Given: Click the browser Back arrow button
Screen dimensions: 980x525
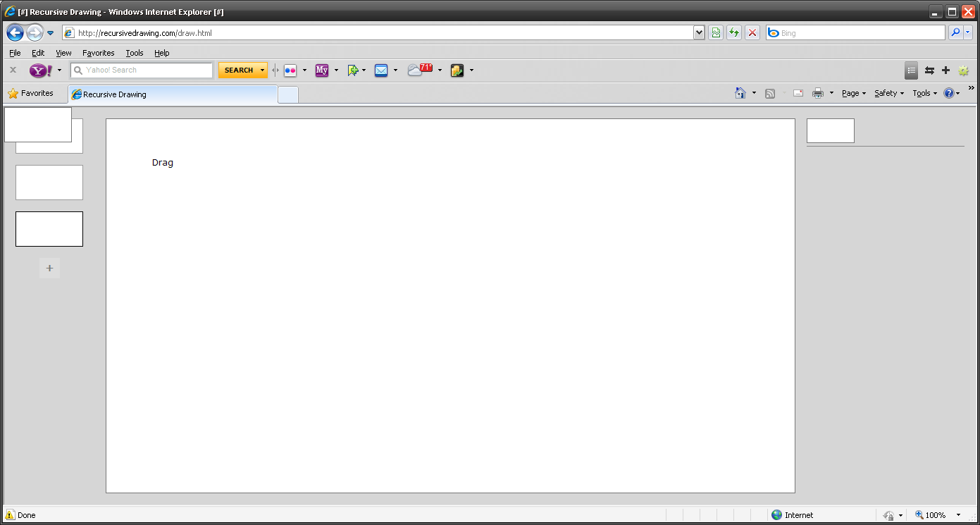Looking at the screenshot, I should (x=15, y=32).
